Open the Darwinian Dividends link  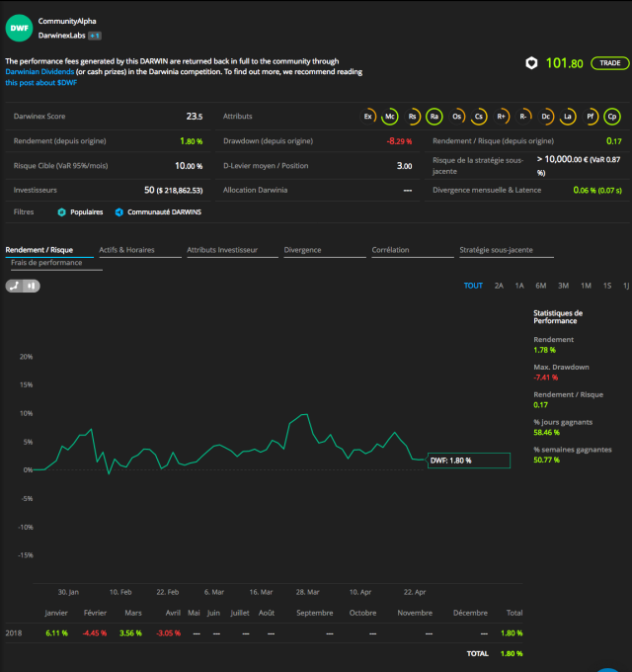(x=39, y=71)
